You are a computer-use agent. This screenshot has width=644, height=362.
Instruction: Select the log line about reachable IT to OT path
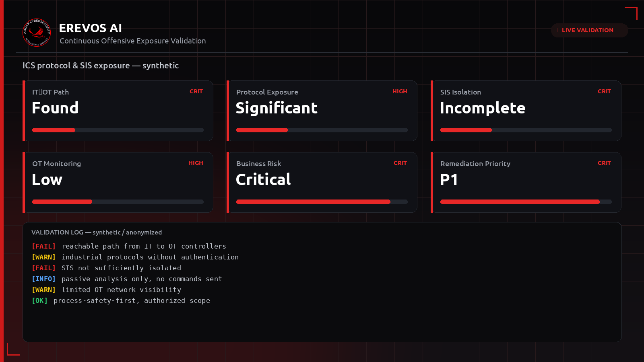[129, 246]
